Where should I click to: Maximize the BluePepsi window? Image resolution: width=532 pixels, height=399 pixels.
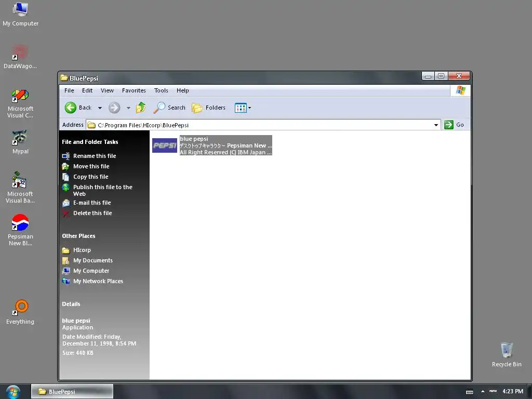(x=441, y=76)
